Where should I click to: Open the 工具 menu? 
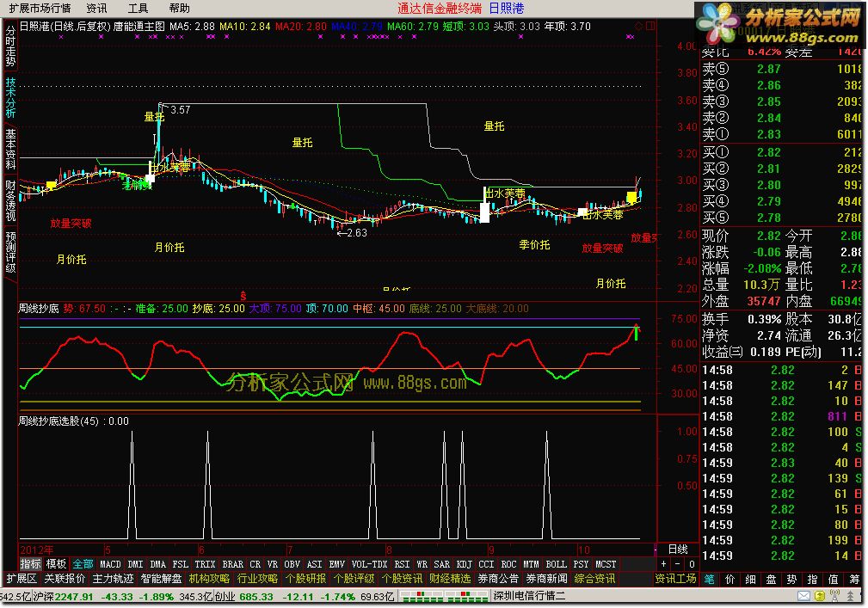click(x=138, y=9)
